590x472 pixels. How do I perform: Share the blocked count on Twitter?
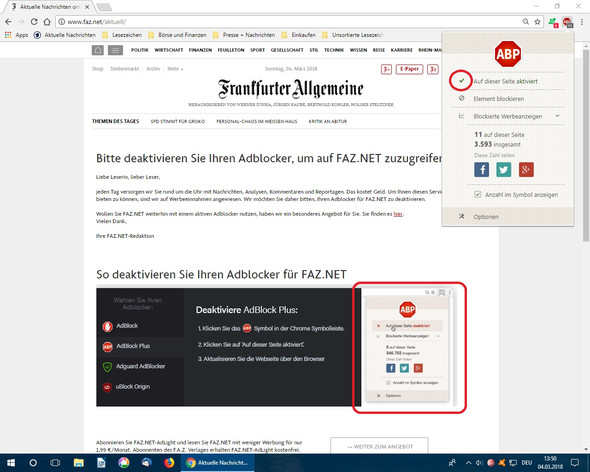503,170
